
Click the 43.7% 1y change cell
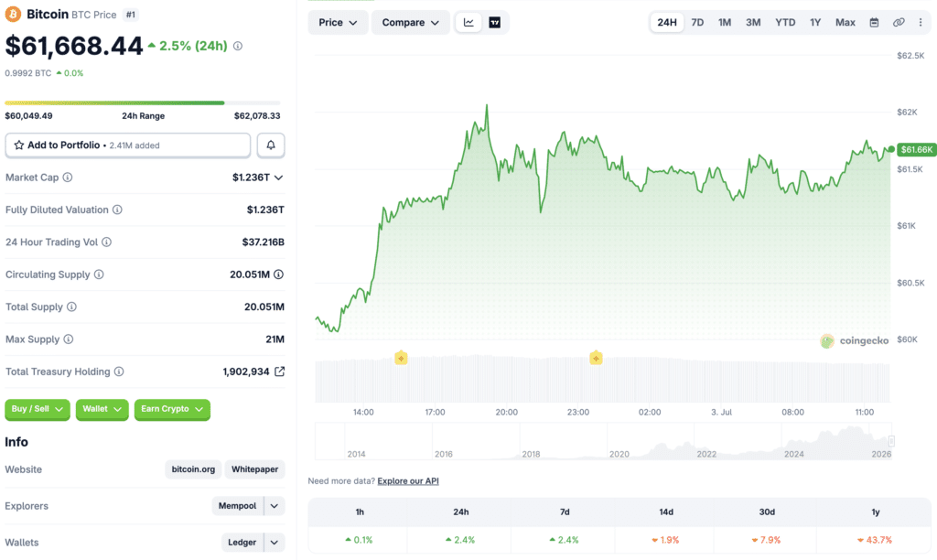[x=875, y=540]
